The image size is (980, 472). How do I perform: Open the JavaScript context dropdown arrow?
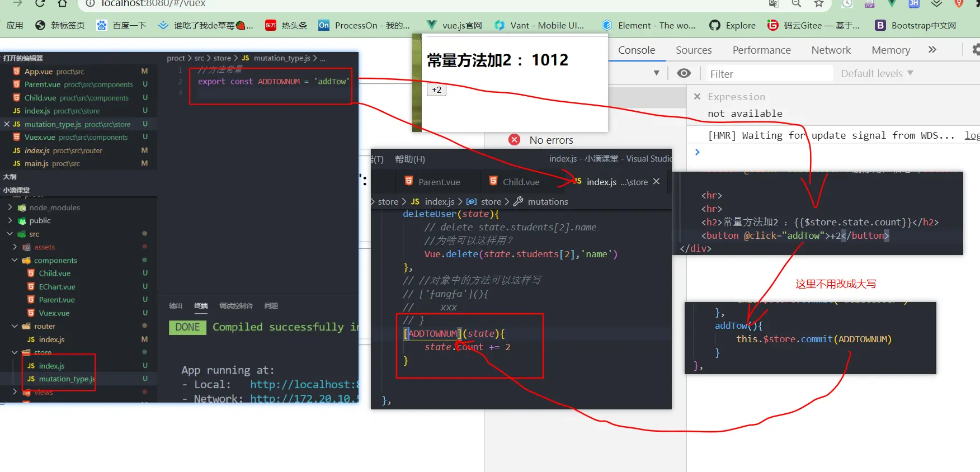click(x=656, y=73)
